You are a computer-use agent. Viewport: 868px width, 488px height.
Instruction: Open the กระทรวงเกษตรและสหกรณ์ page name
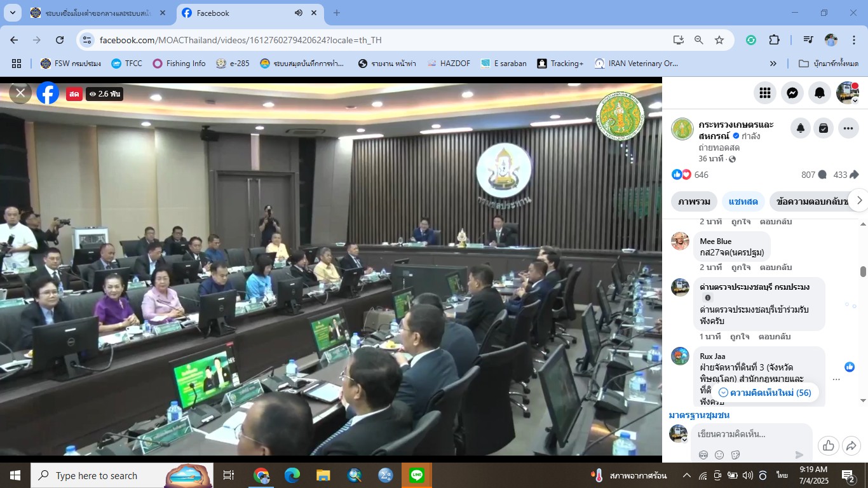tap(736, 130)
